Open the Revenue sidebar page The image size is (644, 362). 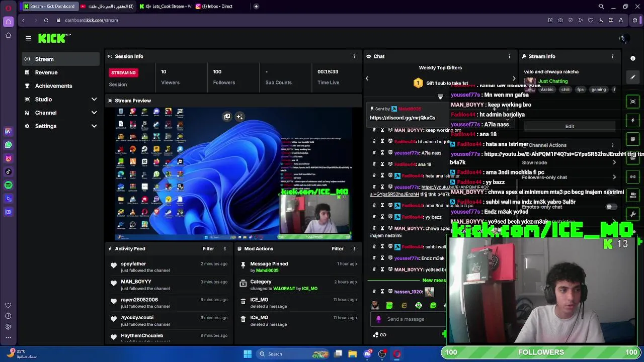click(60, 72)
